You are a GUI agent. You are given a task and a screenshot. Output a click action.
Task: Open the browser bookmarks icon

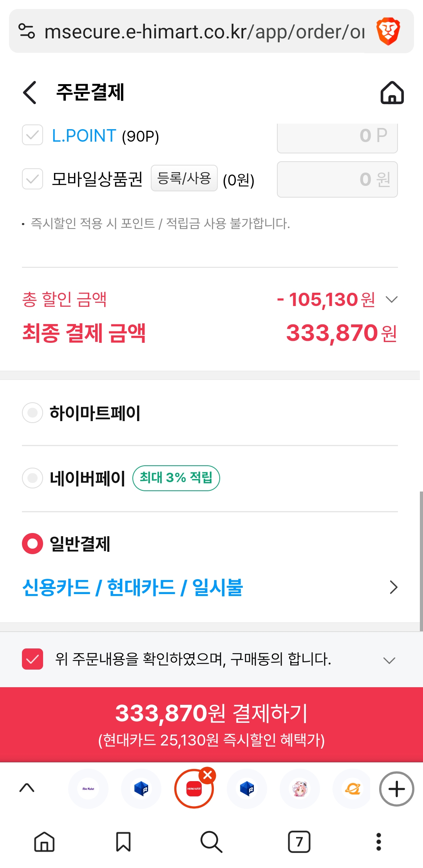click(x=123, y=842)
